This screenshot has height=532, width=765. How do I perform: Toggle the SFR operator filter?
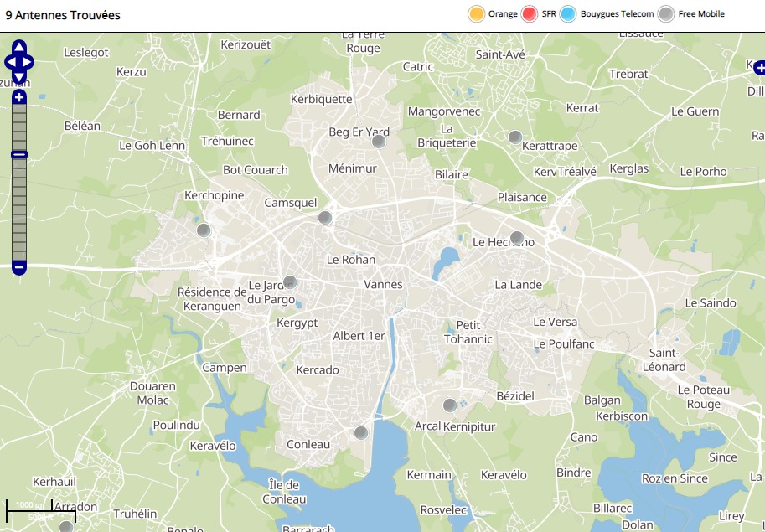point(530,14)
